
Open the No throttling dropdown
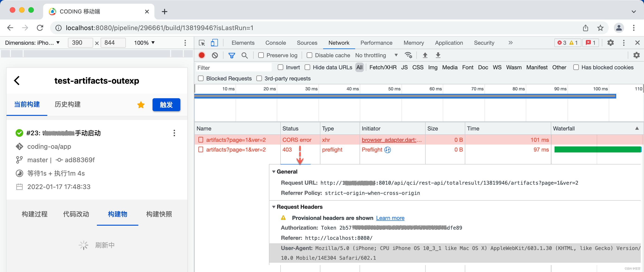[x=376, y=55]
